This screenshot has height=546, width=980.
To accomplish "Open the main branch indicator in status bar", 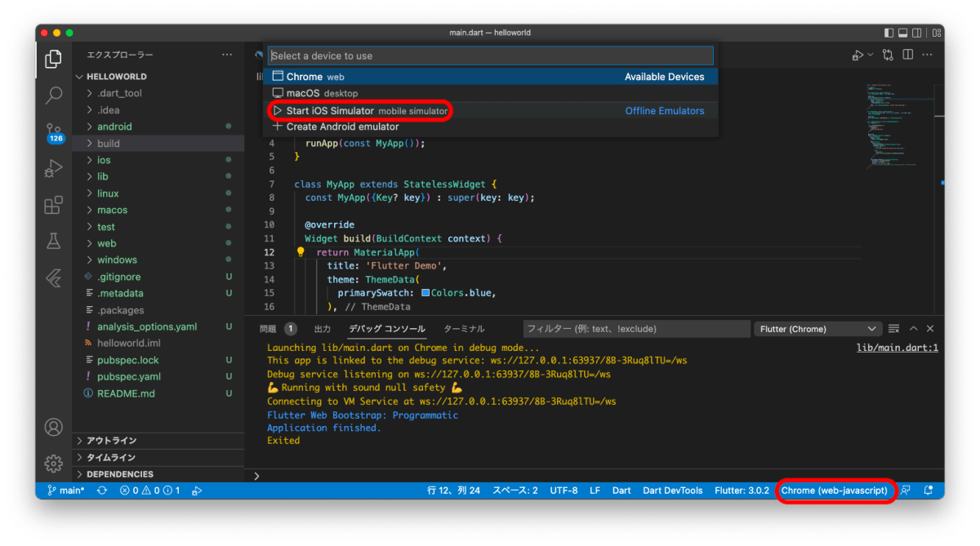I will coord(66,491).
